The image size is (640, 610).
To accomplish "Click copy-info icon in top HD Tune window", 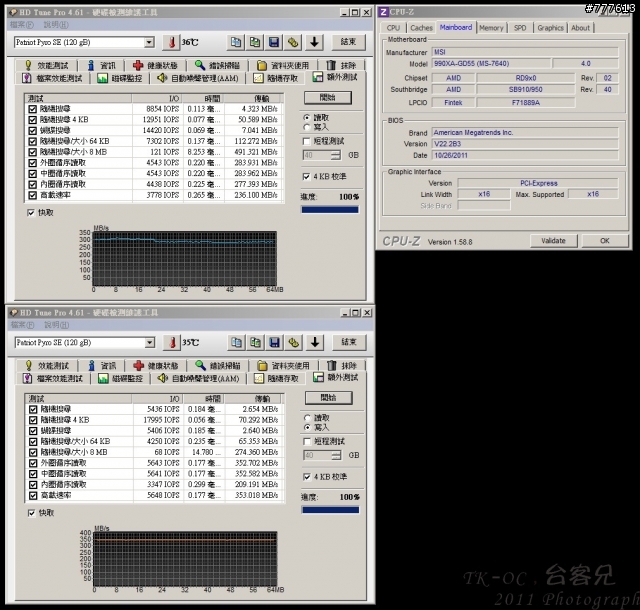I will [236, 42].
